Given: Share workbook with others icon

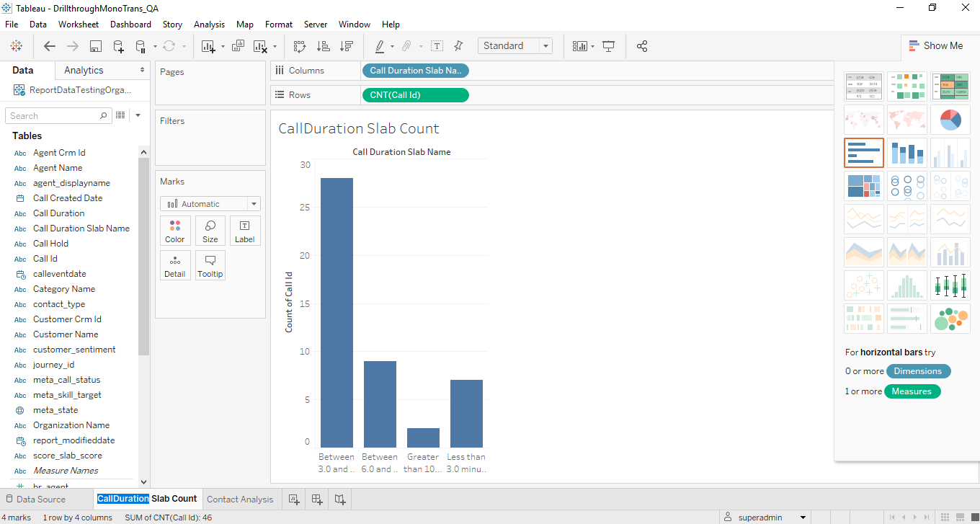Looking at the screenshot, I should pos(642,46).
